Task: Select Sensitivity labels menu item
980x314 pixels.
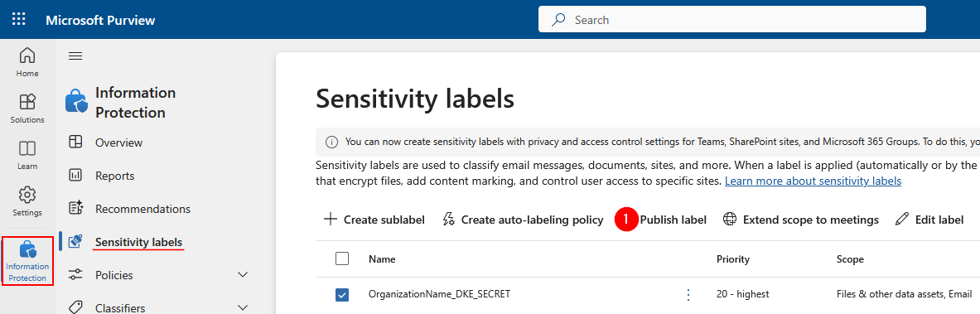Action: [x=138, y=241]
